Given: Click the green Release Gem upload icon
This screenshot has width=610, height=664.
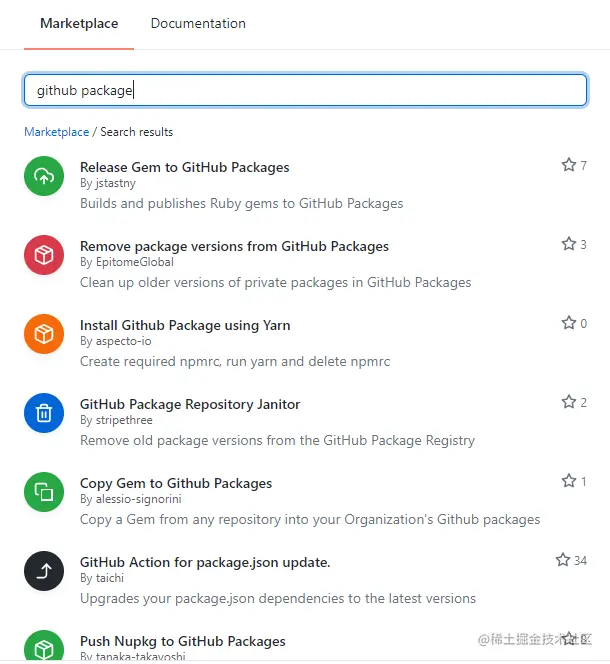Looking at the screenshot, I should pos(44,176).
